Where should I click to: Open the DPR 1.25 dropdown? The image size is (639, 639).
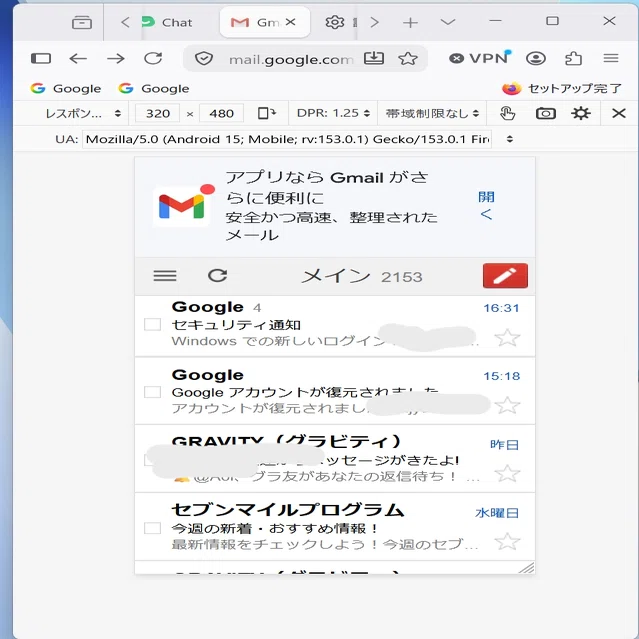[333, 113]
